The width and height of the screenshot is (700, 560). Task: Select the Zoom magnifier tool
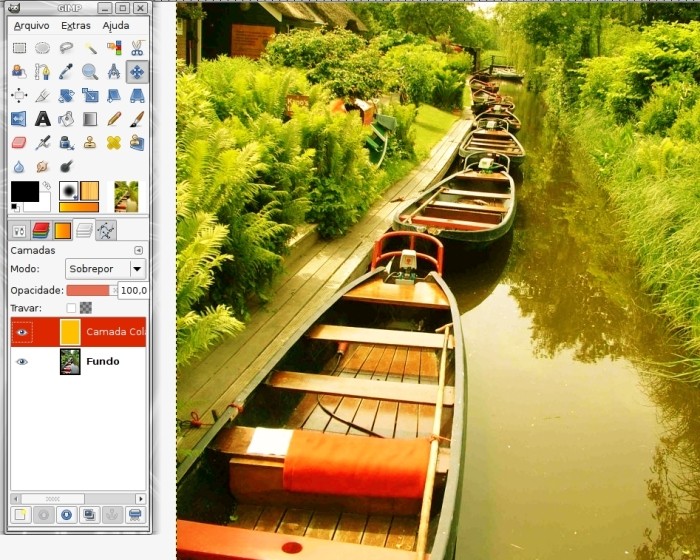tap(90, 71)
